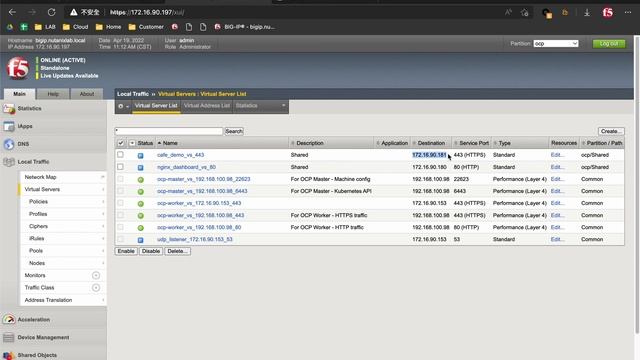Open the LAB bookmarks folder
The height and width of the screenshot is (360, 640).
[x=45, y=27]
